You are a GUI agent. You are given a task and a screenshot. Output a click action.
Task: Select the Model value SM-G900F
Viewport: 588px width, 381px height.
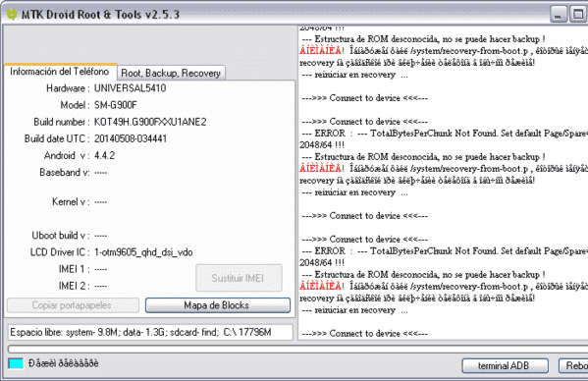(x=116, y=105)
